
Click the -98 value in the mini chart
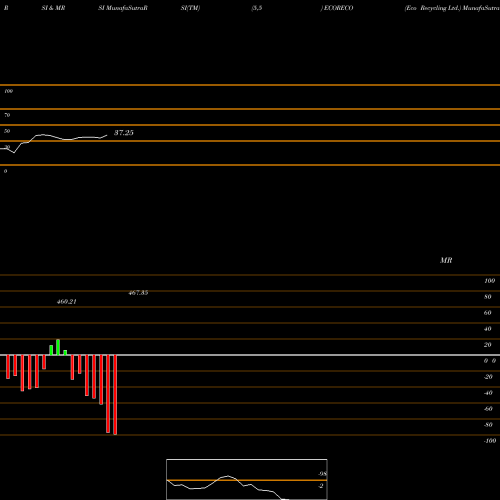coord(322,474)
